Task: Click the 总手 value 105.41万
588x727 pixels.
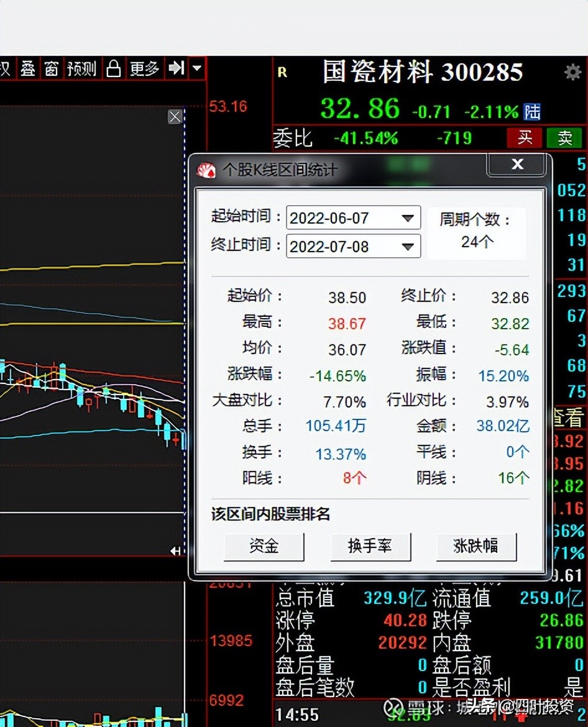Action: tap(336, 426)
